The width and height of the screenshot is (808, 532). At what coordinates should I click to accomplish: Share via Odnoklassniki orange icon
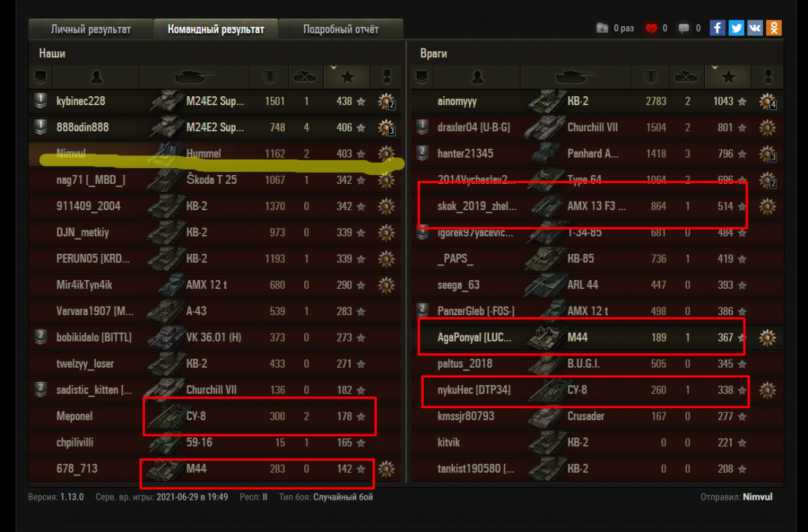pyautogui.click(x=774, y=28)
